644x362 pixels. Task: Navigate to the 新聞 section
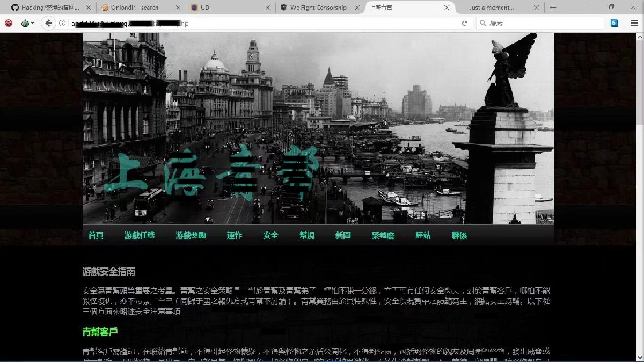point(343,235)
